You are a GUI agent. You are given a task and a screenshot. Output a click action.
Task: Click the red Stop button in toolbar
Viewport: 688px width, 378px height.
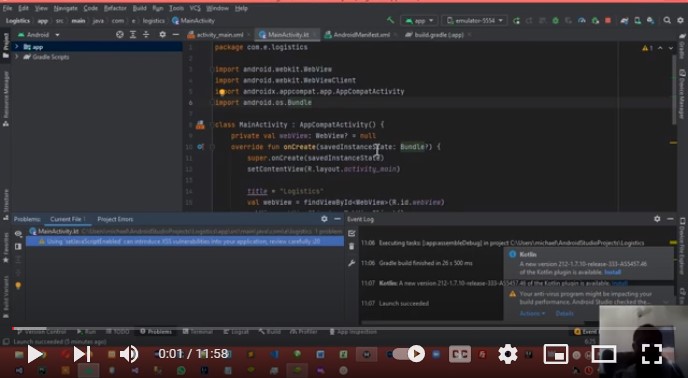click(608, 21)
